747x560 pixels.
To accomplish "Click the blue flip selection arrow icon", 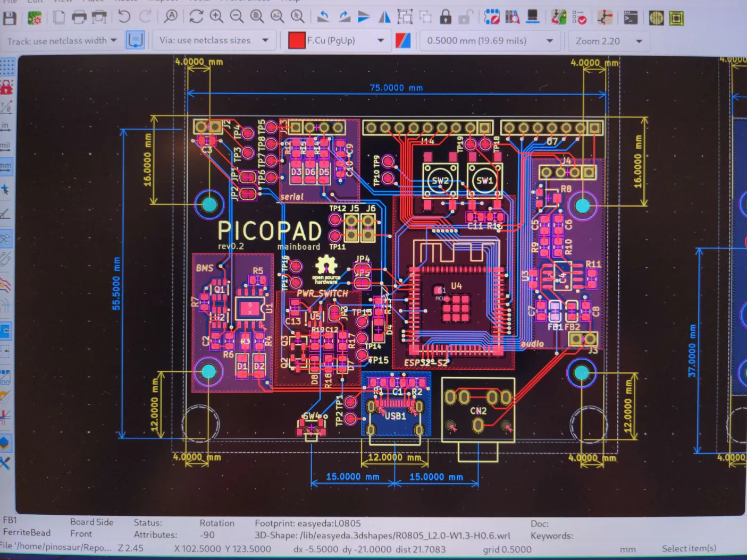I will click(364, 17).
